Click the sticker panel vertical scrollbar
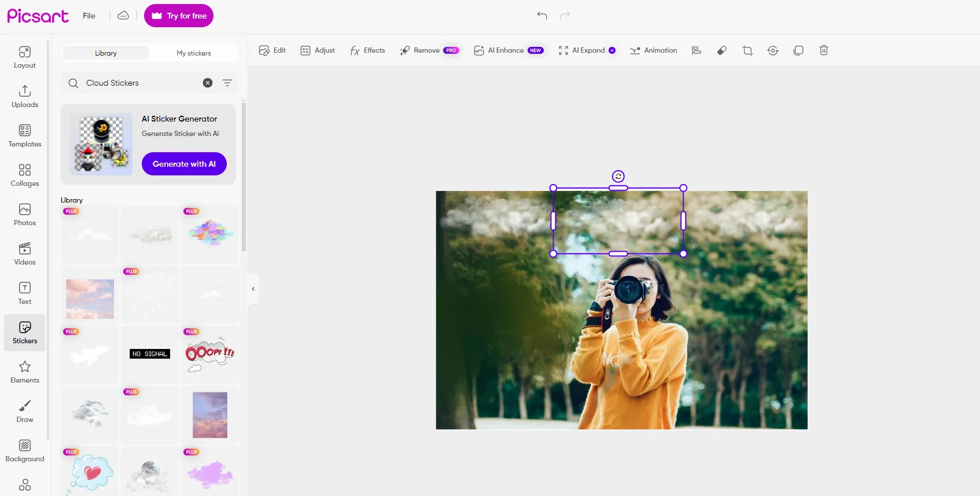Viewport: 980px width, 496px height. (x=244, y=177)
